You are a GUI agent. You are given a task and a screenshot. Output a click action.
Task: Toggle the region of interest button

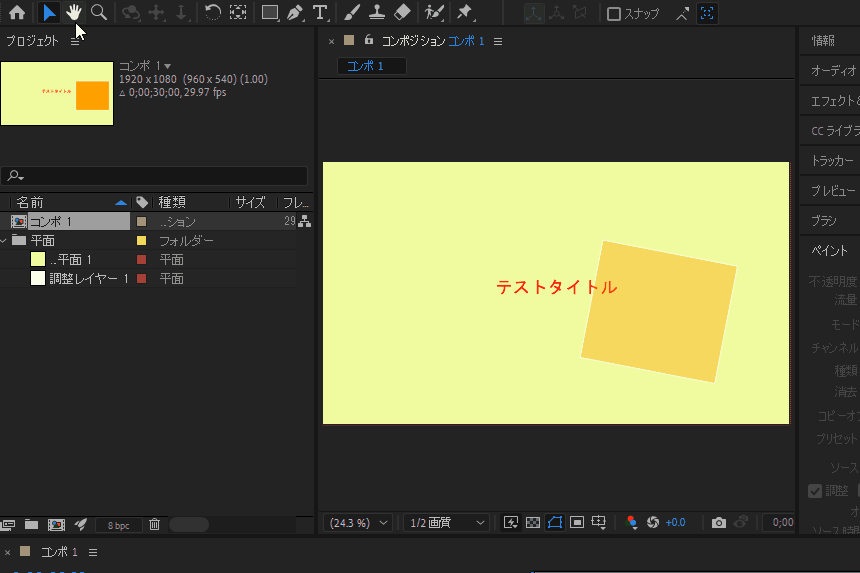click(576, 523)
